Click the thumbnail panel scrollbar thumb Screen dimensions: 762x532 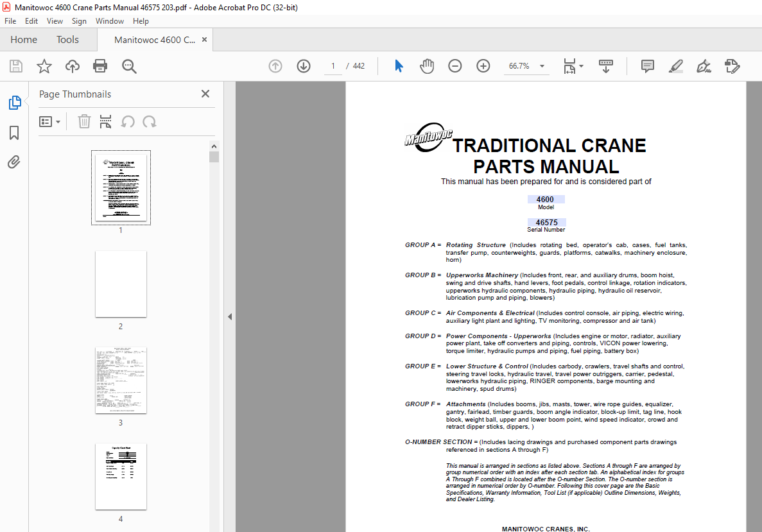(x=214, y=157)
